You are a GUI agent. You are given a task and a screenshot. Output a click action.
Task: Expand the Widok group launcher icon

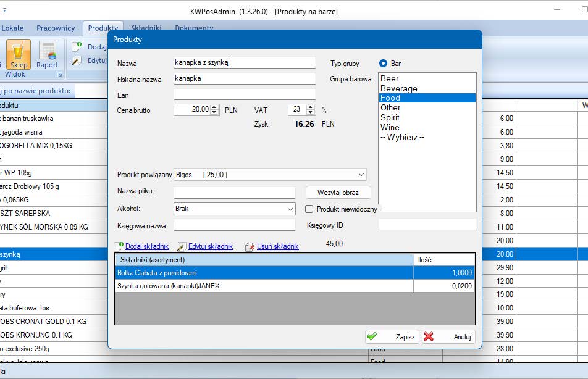[x=60, y=74]
